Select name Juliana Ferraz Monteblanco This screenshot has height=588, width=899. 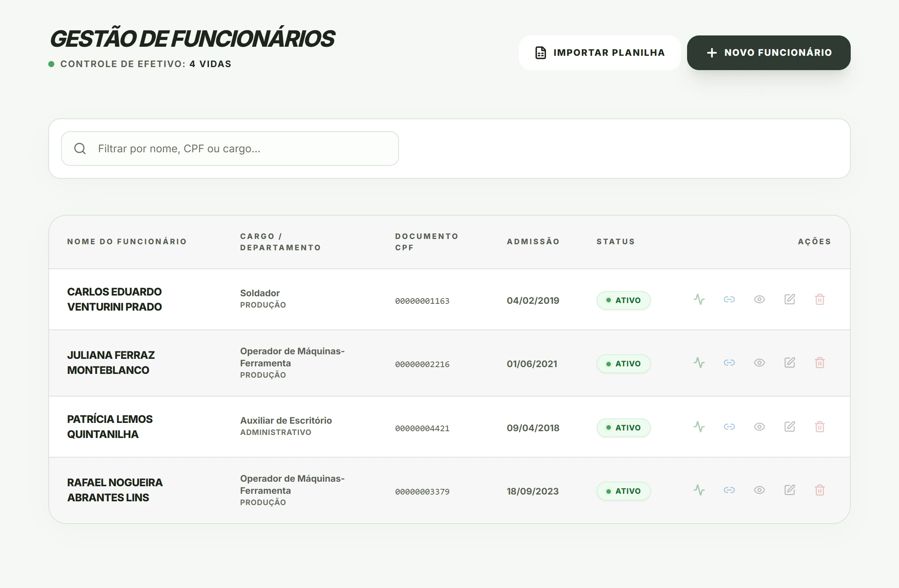point(111,363)
